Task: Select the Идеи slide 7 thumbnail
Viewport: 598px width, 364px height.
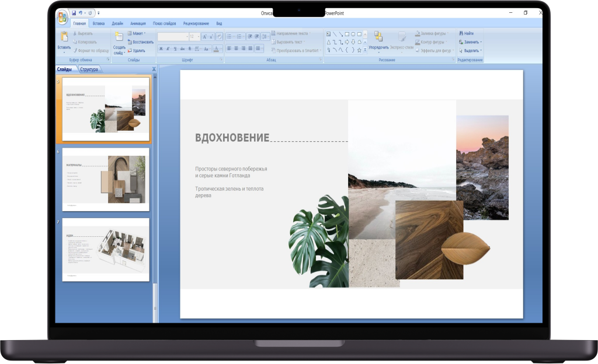Action: coord(106,250)
